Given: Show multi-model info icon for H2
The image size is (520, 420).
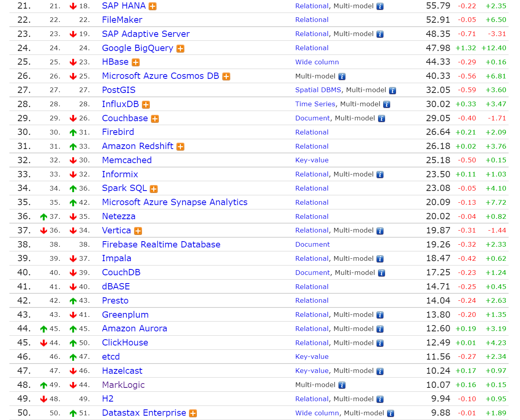Looking at the screenshot, I should click(380, 400).
